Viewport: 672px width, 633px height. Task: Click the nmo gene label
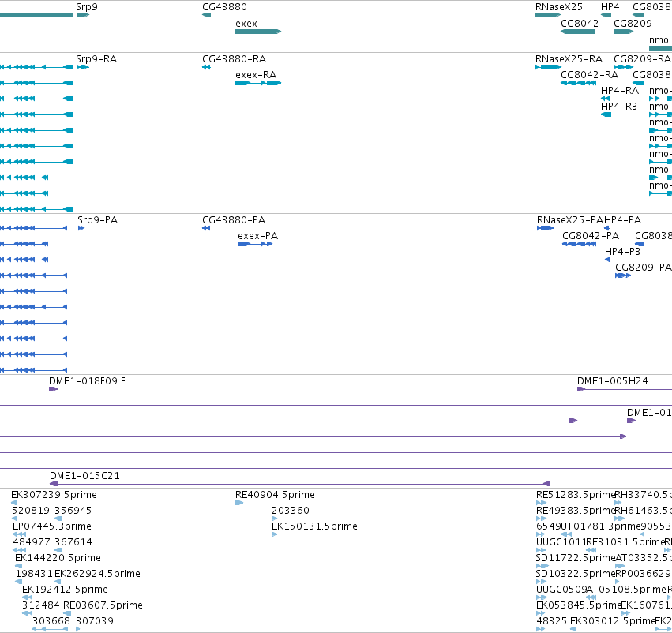point(659,39)
